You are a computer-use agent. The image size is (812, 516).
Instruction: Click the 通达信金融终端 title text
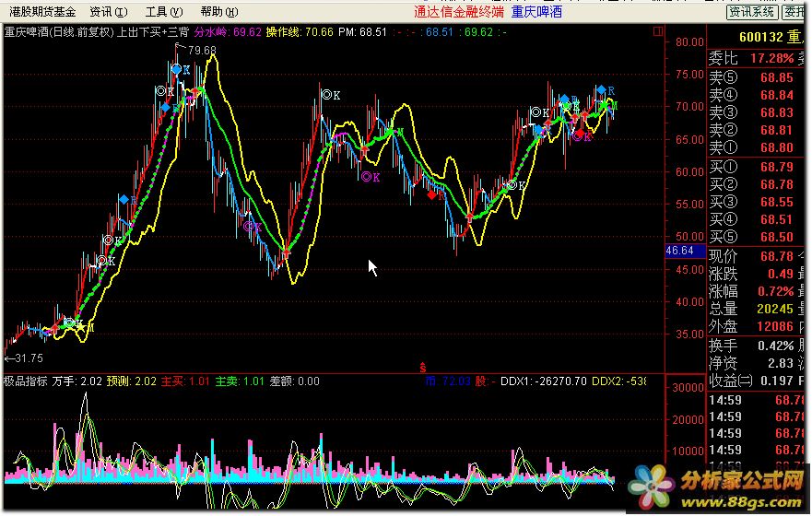(x=459, y=12)
